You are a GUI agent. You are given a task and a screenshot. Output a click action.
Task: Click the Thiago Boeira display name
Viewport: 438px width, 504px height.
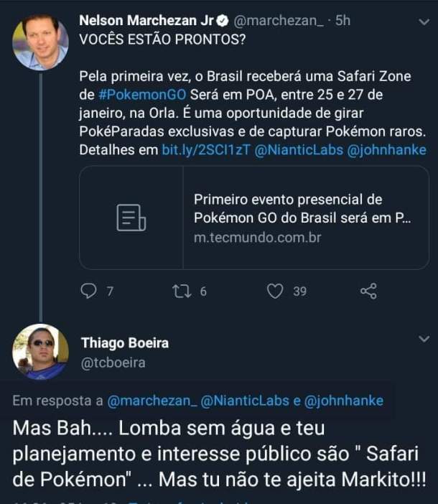coord(125,342)
